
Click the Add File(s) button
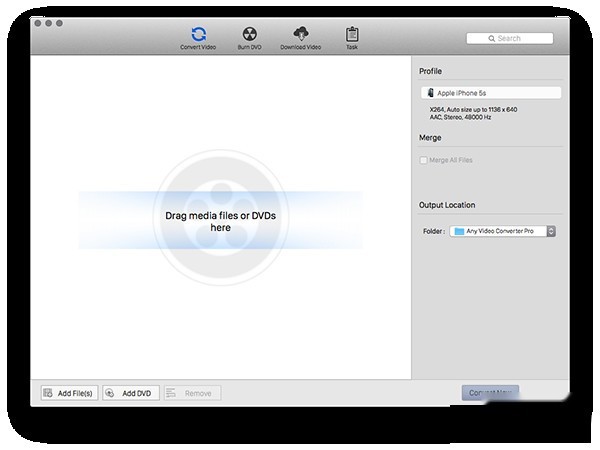pos(69,393)
